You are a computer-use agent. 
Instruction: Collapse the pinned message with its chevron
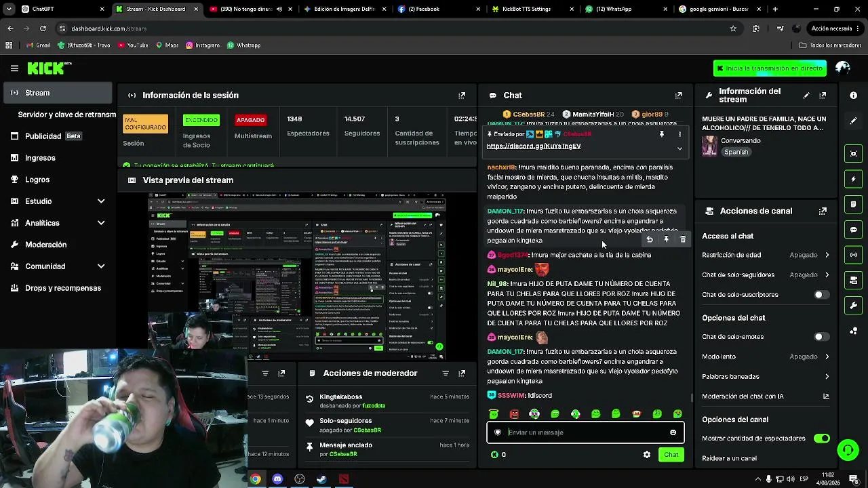pos(679,148)
